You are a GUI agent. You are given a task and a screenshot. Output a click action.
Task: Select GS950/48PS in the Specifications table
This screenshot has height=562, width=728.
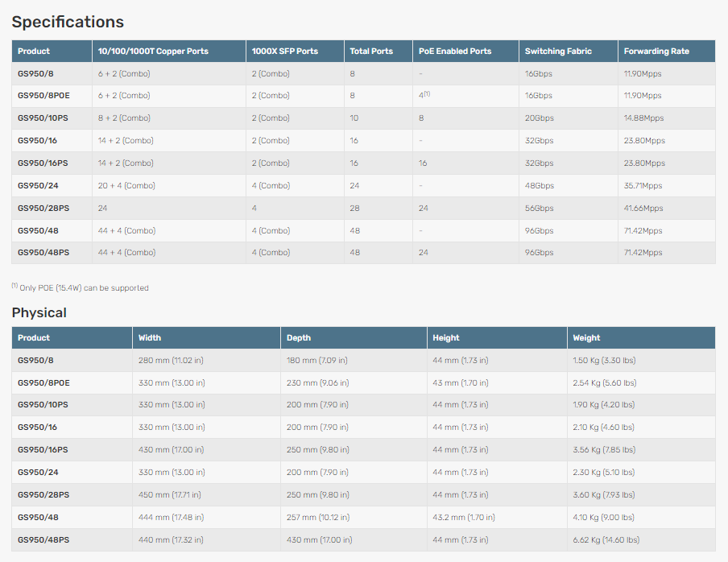pyautogui.click(x=43, y=253)
